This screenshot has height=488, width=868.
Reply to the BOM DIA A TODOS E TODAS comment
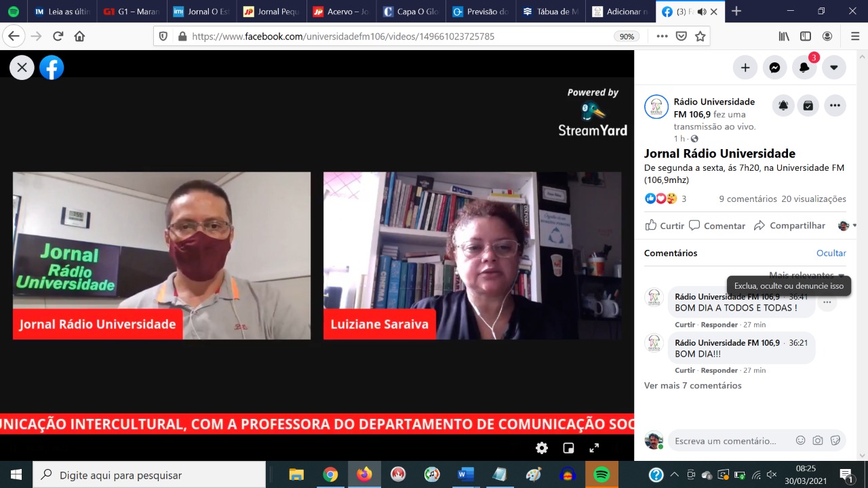tap(719, 325)
